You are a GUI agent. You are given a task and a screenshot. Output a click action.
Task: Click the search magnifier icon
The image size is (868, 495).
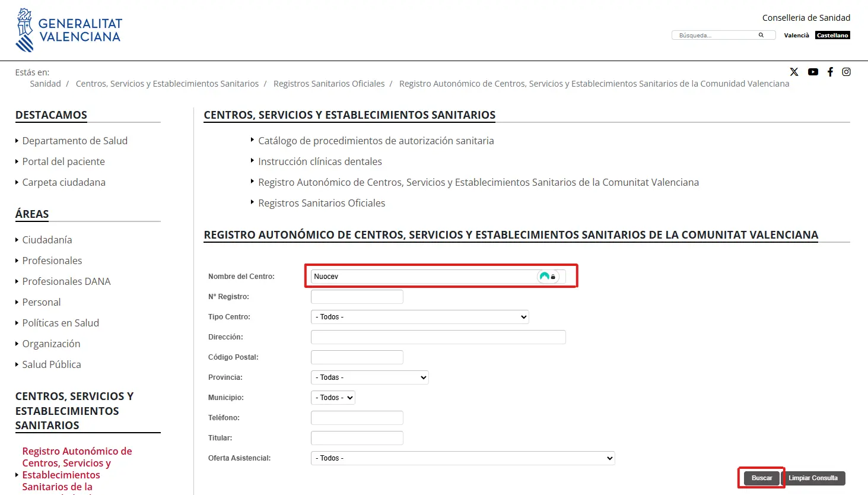(x=761, y=35)
